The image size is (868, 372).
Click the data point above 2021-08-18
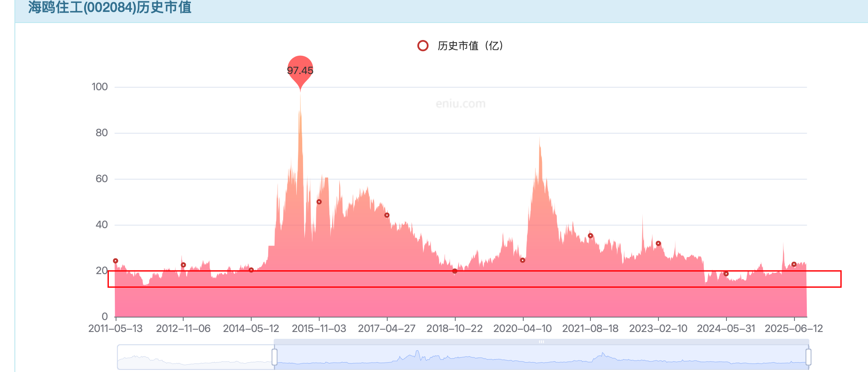coord(590,236)
